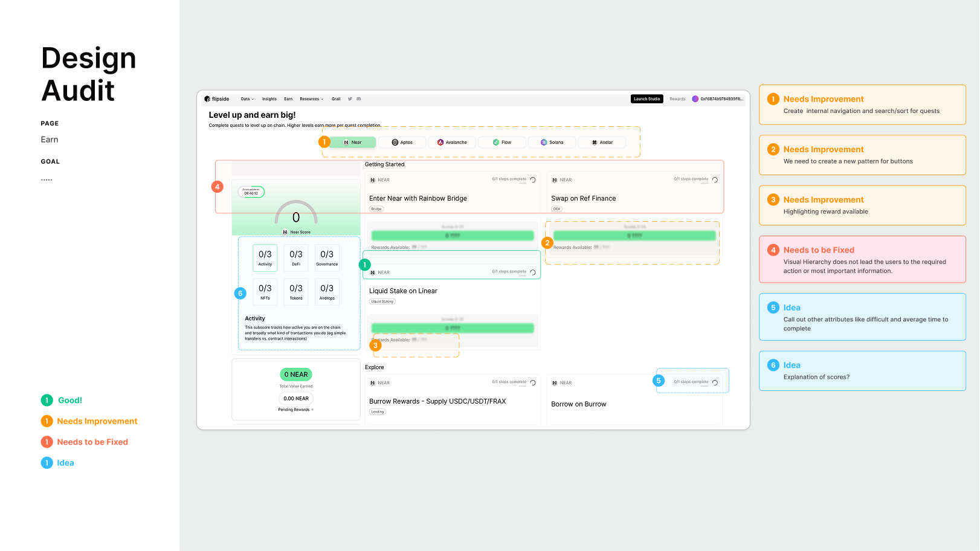Click the progress ring on Swap on Ref Finance card
The image size is (980, 551).
pos(715,180)
